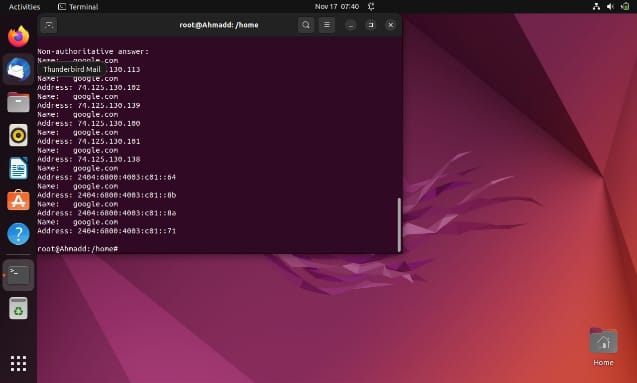
Task: Click the new tab button in terminal
Action: coord(49,25)
